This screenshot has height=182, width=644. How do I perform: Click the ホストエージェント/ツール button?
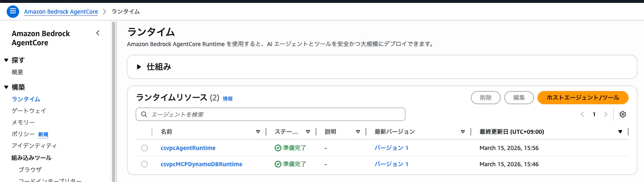(583, 98)
